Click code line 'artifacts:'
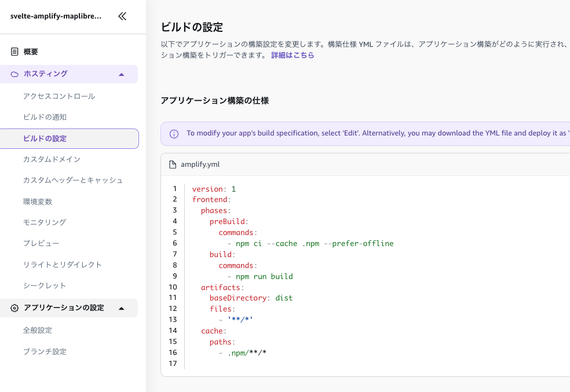Image resolution: width=570 pixels, height=392 pixels. (x=222, y=287)
